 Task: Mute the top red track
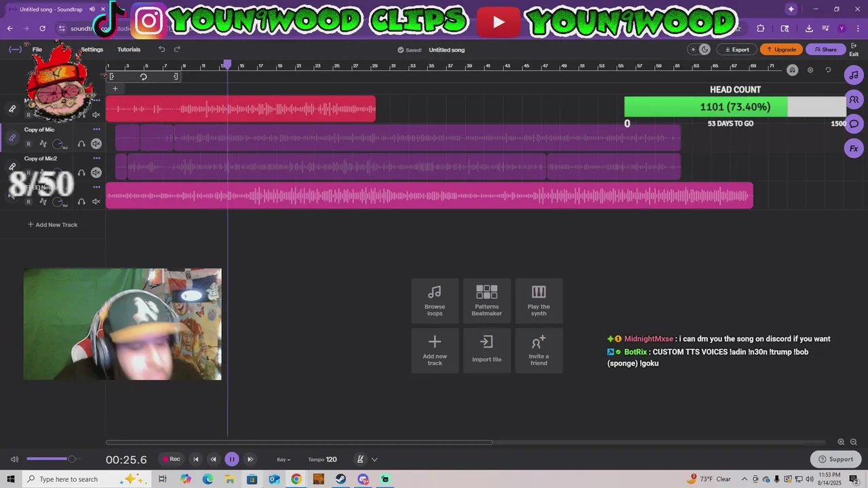coord(96,115)
